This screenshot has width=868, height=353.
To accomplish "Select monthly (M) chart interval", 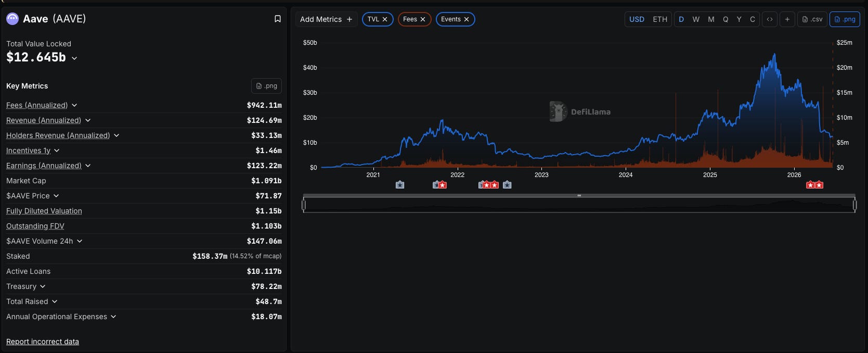I will pos(711,19).
